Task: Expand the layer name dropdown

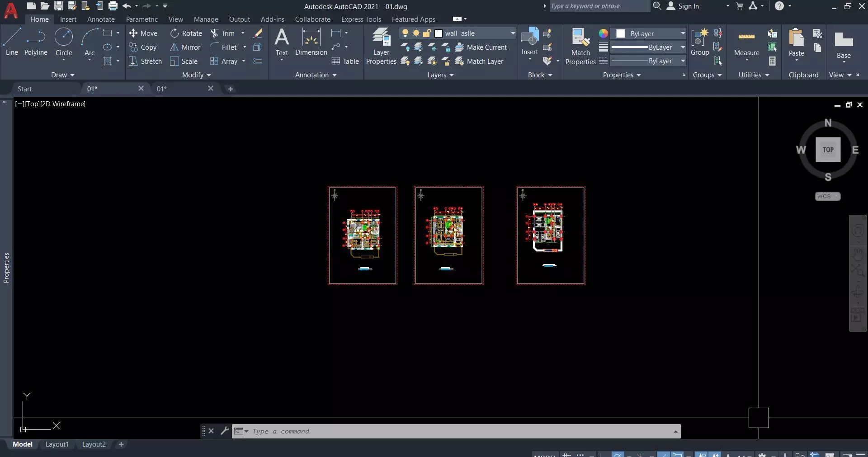Action: point(513,33)
